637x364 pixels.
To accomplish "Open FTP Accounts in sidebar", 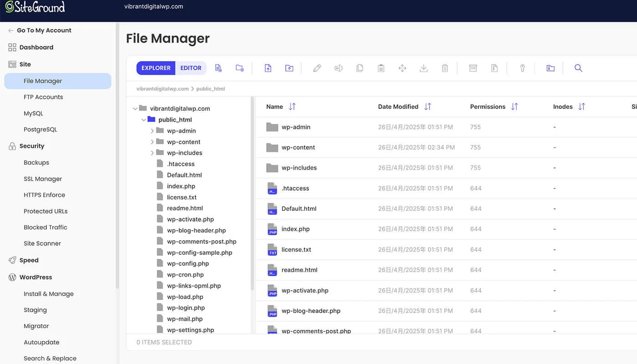I will tap(43, 97).
